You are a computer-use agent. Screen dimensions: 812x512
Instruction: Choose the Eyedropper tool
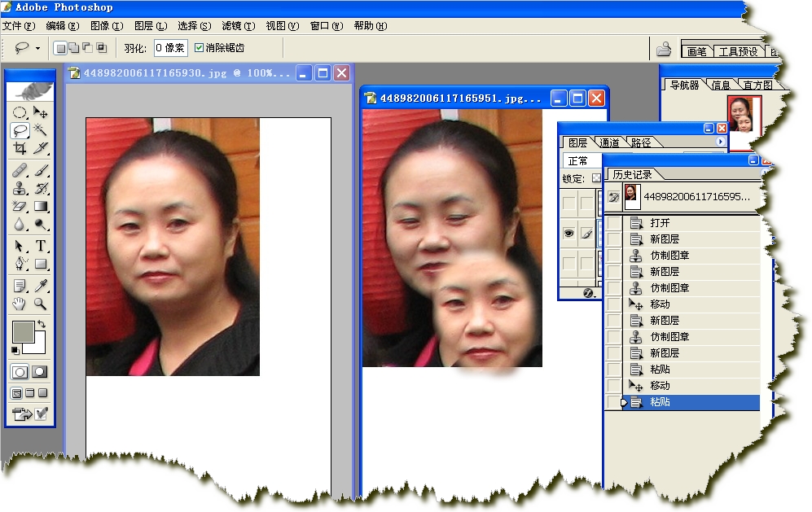pos(40,286)
